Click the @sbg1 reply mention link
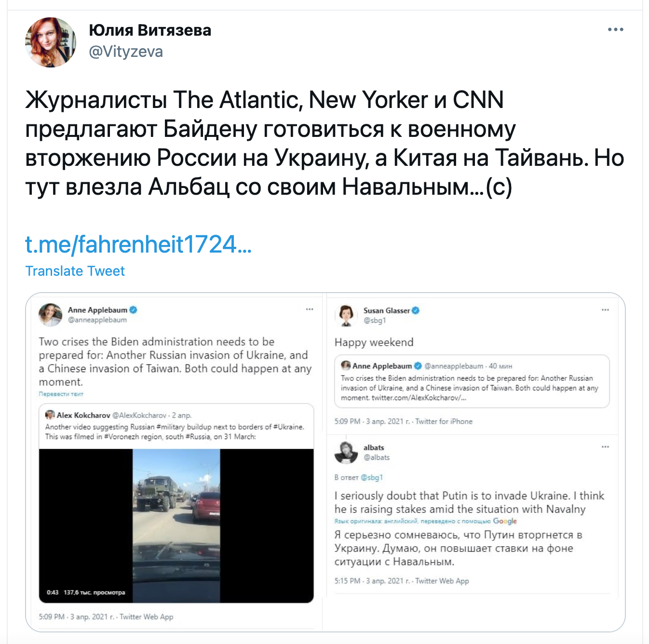 coord(372,477)
